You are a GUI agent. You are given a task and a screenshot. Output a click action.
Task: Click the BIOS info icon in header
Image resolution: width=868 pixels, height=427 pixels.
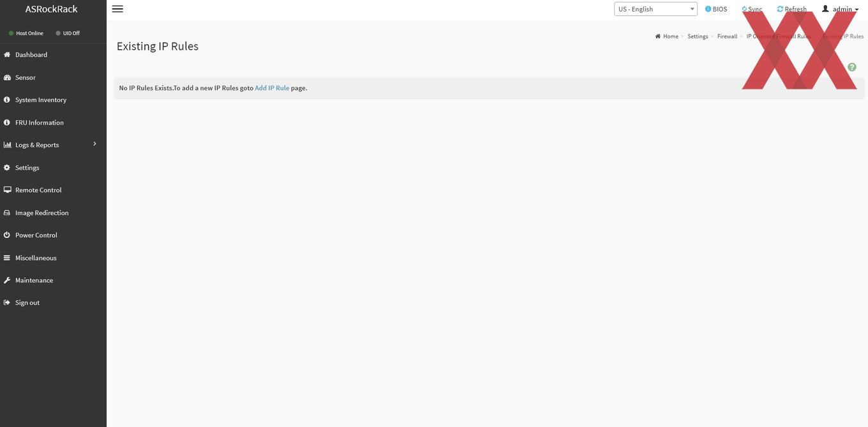coord(708,9)
